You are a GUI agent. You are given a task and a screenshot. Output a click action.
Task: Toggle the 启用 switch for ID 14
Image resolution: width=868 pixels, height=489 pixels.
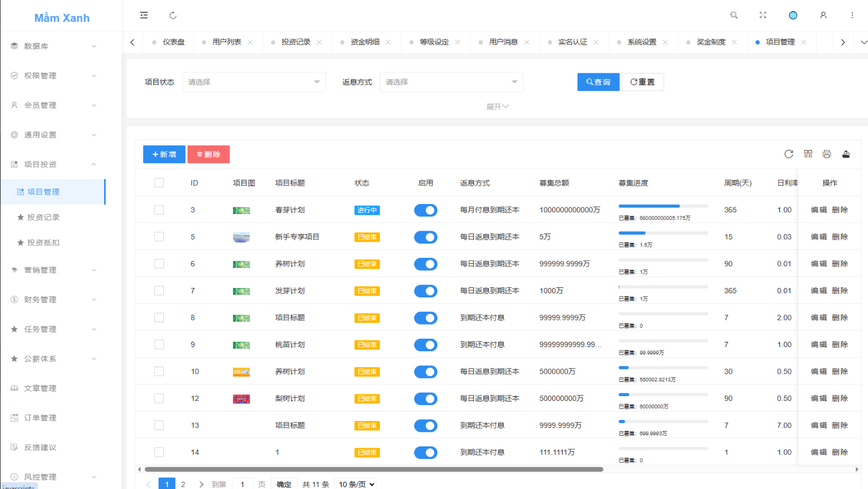click(x=425, y=452)
